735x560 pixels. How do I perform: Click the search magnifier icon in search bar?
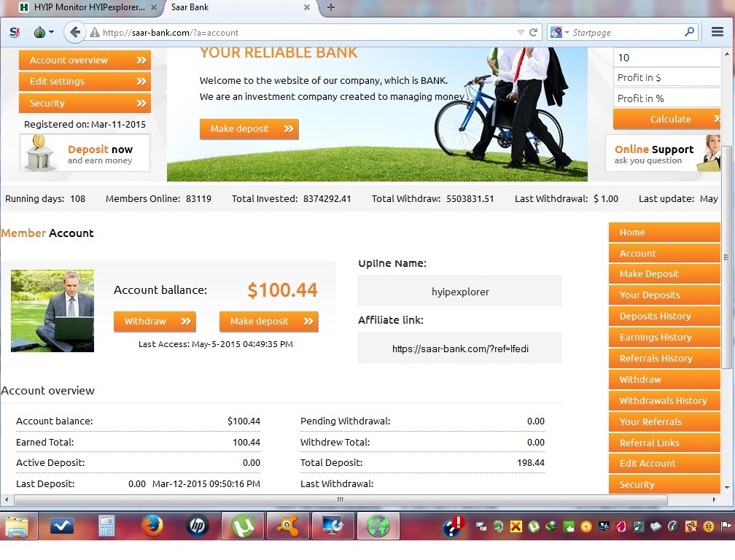pyautogui.click(x=690, y=32)
